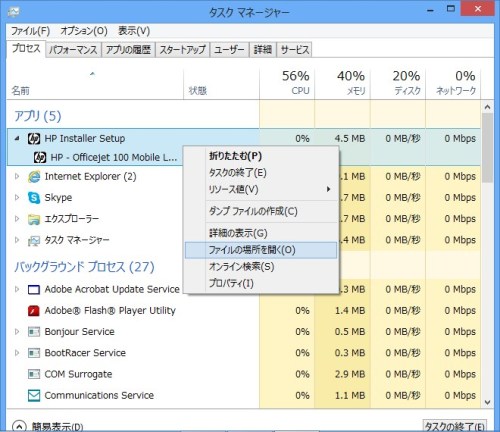Click the タスク マネージャー process icon
Screen dimensions: 500x432
coord(34,240)
